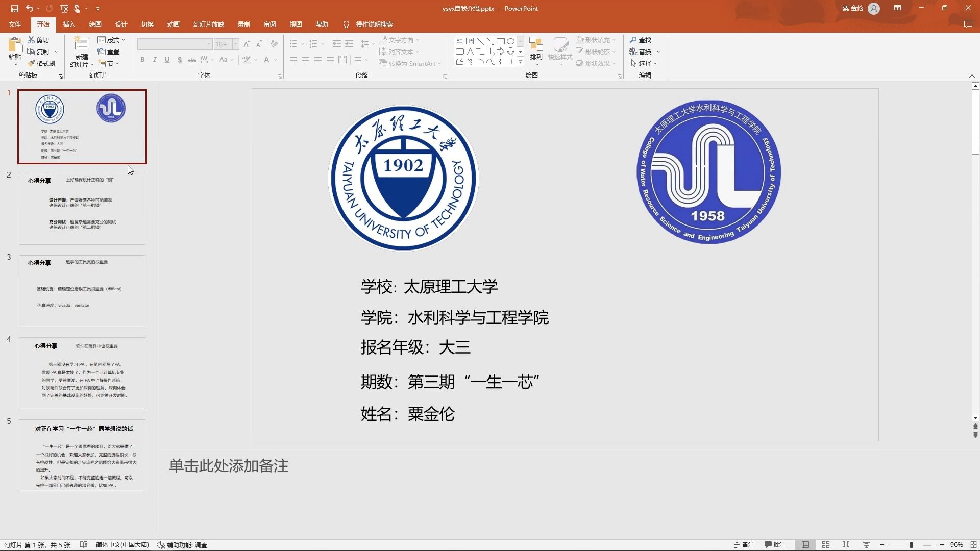Click the Reset (重置) slide button

(x=109, y=52)
